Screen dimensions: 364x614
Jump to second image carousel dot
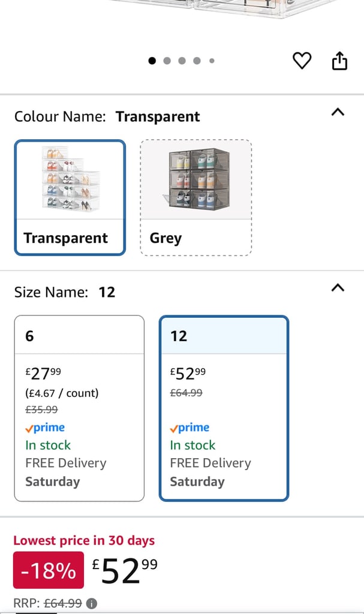[167, 61]
